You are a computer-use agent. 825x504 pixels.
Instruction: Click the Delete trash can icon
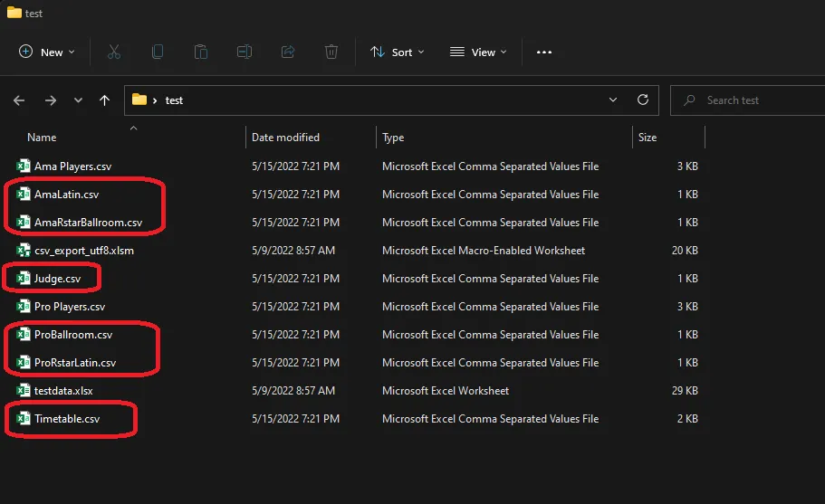tap(331, 52)
